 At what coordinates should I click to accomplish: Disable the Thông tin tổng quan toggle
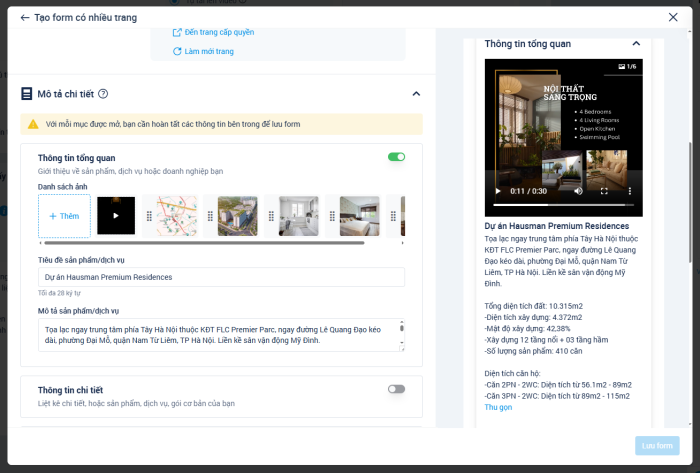pyautogui.click(x=396, y=157)
